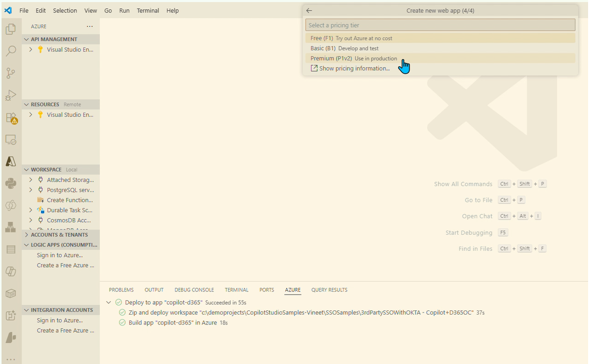The height and width of the screenshot is (364, 602).
Task: Open the AZURE panel more actions ellipsis
Action: 90,26
